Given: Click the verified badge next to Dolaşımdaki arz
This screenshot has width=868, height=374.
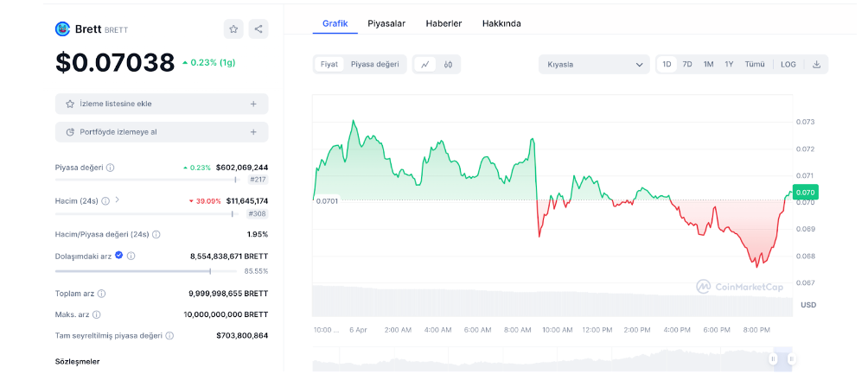Looking at the screenshot, I should click(119, 256).
